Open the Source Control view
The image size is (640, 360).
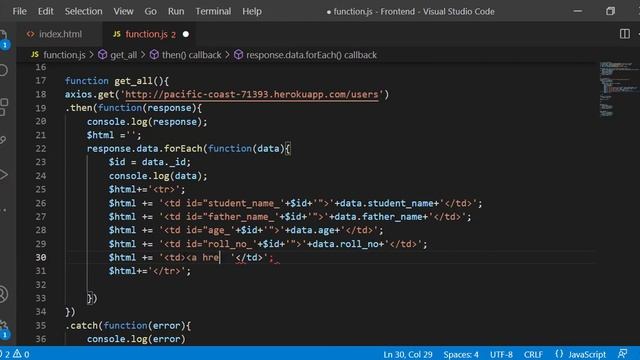3,140
